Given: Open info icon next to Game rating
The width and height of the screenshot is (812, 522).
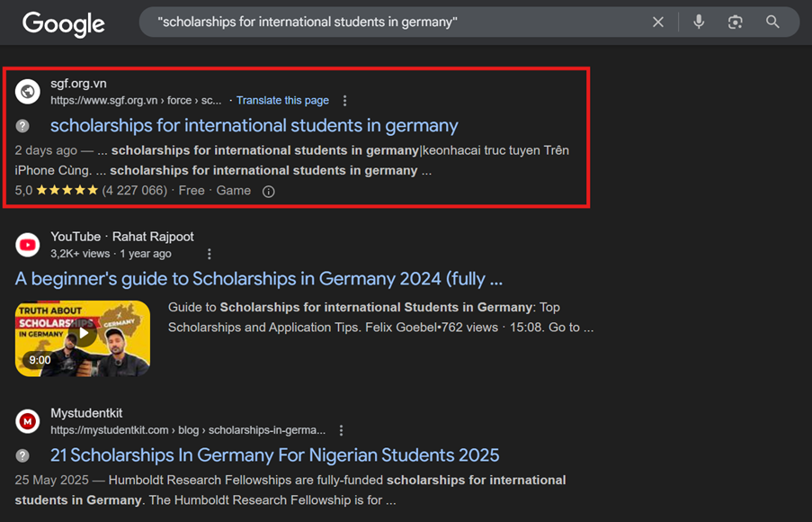Looking at the screenshot, I should point(268,192).
